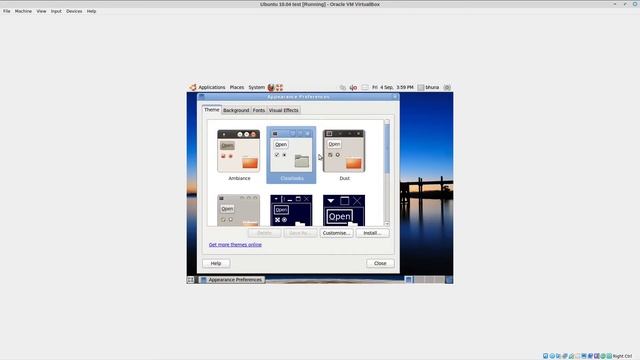Click the date and time clock
640x360 pixels.
pyautogui.click(x=393, y=87)
